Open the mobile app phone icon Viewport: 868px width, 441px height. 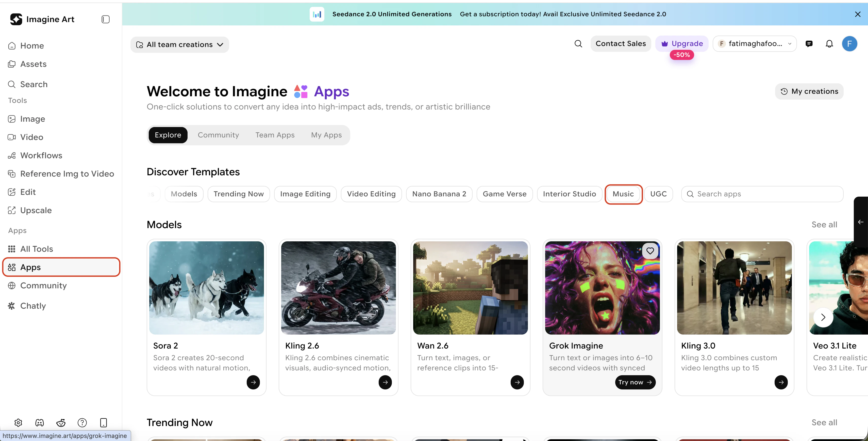pyautogui.click(x=104, y=422)
